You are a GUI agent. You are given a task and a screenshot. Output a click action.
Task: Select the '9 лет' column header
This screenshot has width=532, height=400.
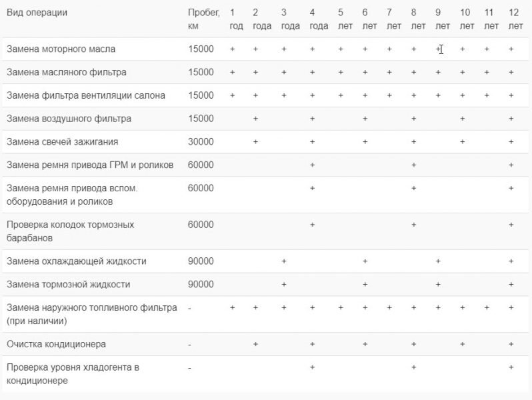point(443,19)
